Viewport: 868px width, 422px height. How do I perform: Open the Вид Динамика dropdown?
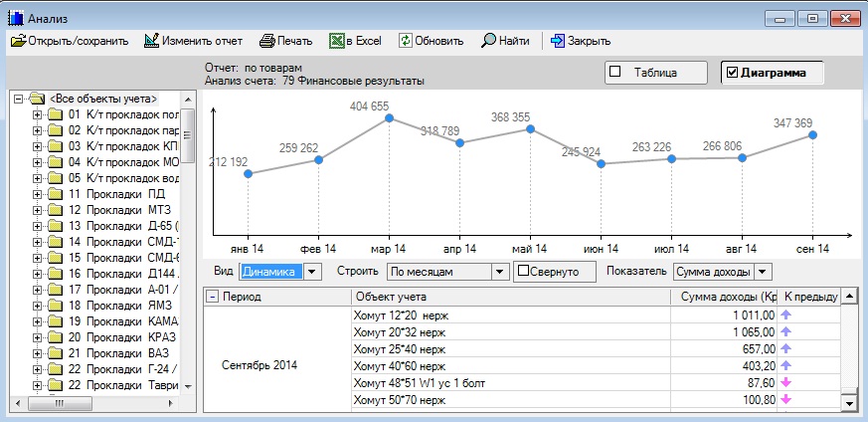311,271
